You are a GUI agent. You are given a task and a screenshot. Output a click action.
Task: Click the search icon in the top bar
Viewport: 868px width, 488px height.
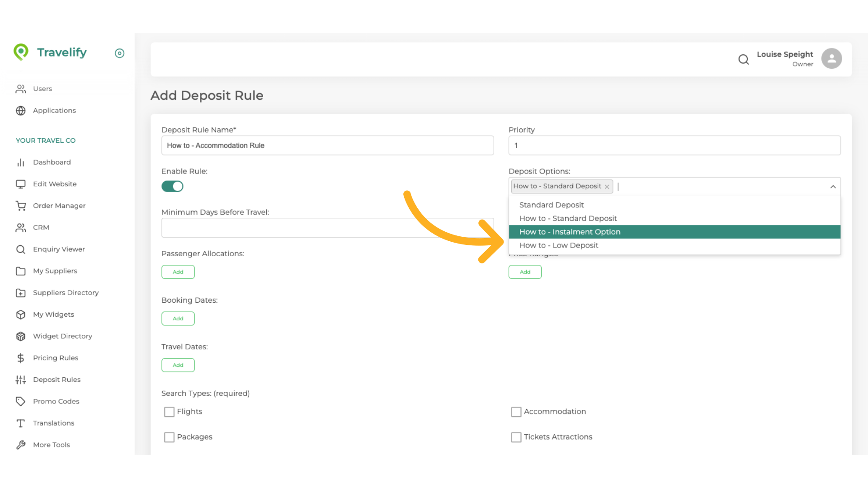click(x=744, y=59)
